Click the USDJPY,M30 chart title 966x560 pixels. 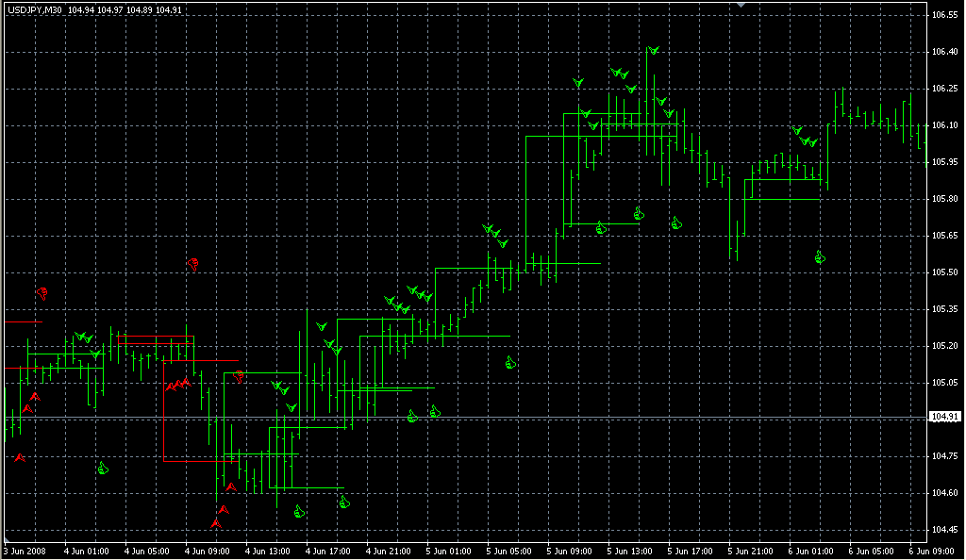pos(35,9)
